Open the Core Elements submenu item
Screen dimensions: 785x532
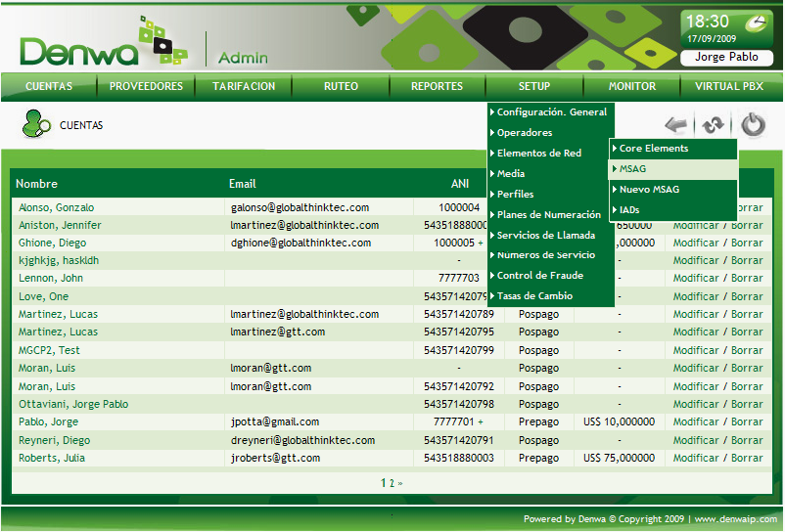654,149
